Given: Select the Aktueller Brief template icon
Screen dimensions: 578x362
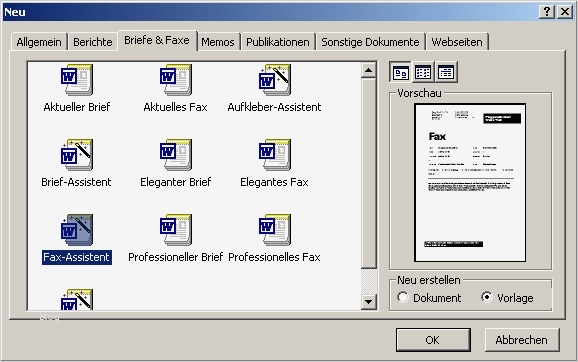Looking at the screenshot, I should [77, 80].
